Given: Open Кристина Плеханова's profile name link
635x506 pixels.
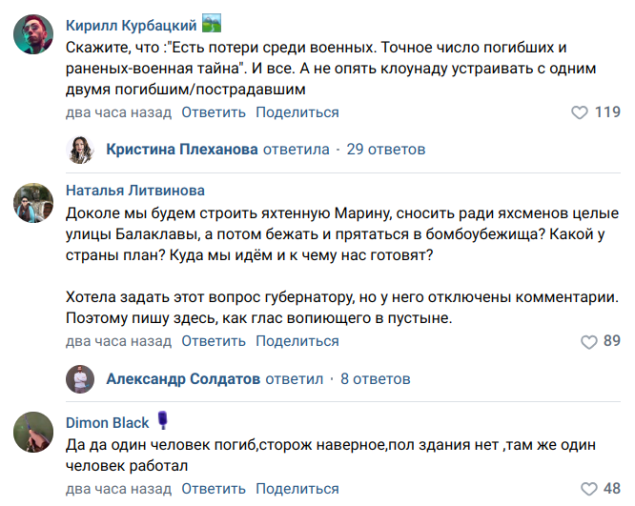Looking at the screenshot, I should pyautogui.click(x=182, y=149).
